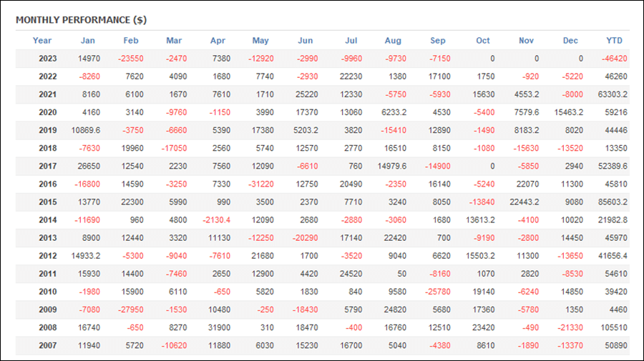Click 2015 YTD value 85603.2
644x361 pixels.
(x=613, y=202)
